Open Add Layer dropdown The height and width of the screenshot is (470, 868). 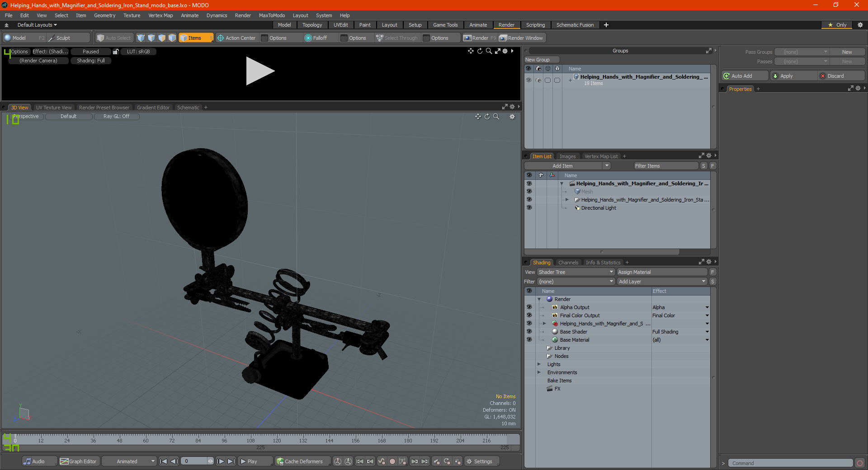662,282
